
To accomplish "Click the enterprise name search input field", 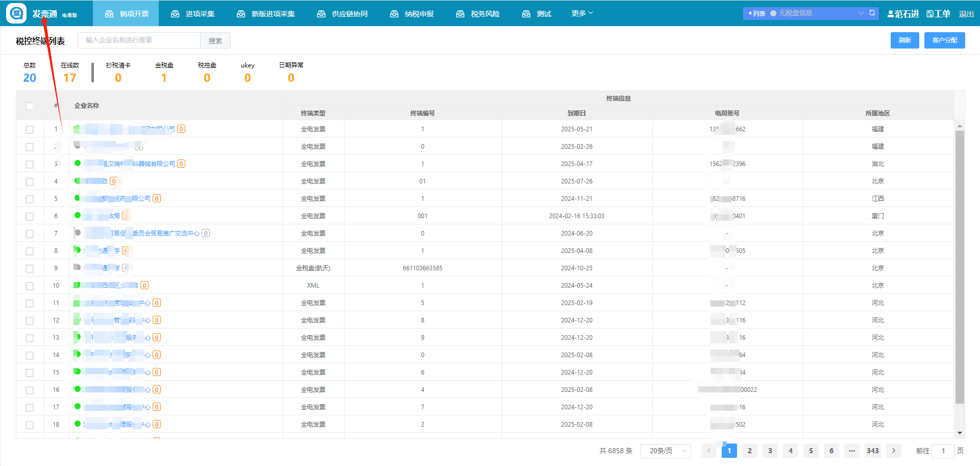I will pyautogui.click(x=139, y=40).
